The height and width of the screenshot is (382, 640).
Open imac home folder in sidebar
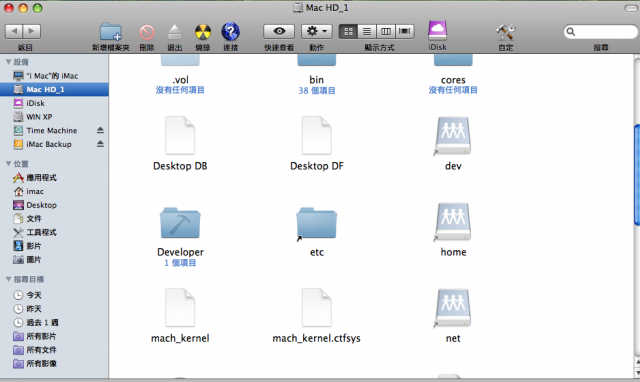[x=54, y=191]
